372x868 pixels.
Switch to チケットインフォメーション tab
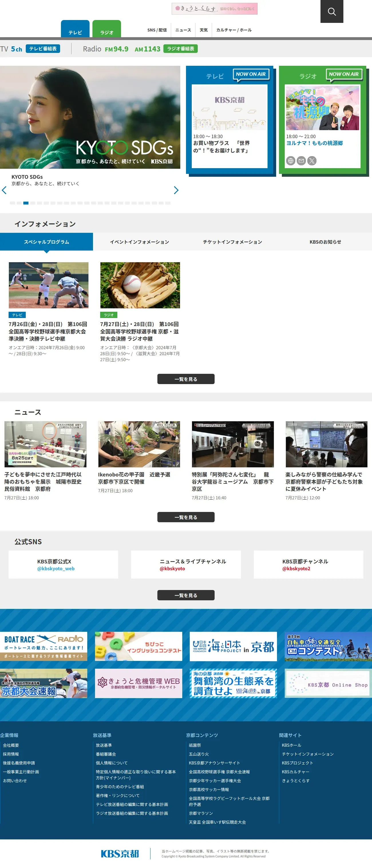tap(232, 242)
